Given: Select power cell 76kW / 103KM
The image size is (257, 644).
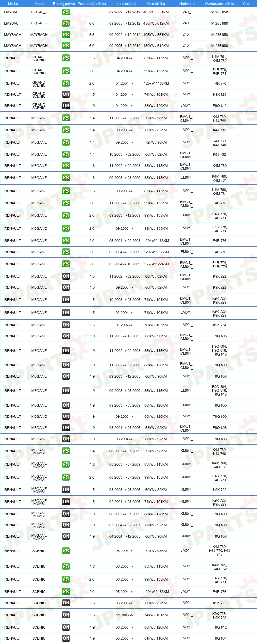Looking at the screenshot, I should (x=156, y=325).
